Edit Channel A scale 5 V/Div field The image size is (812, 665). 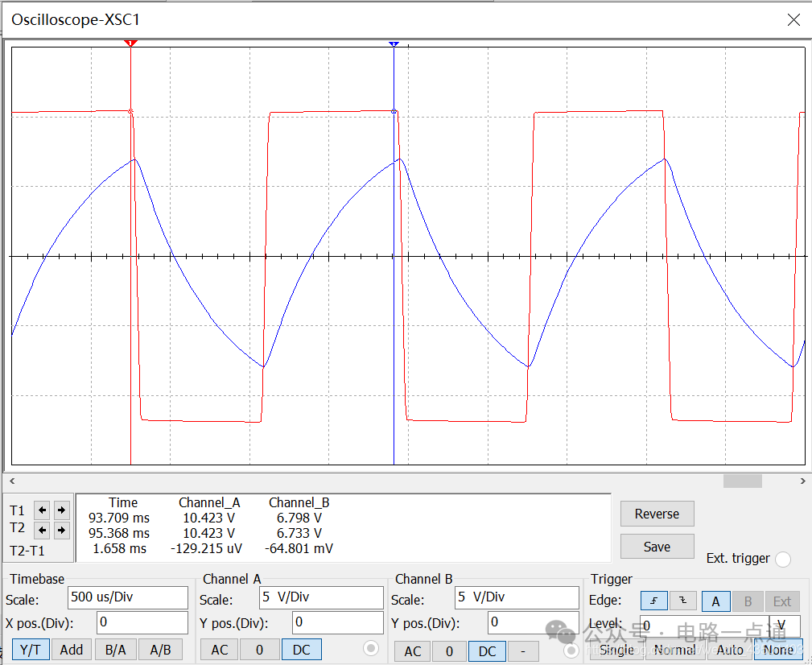click(x=321, y=597)
